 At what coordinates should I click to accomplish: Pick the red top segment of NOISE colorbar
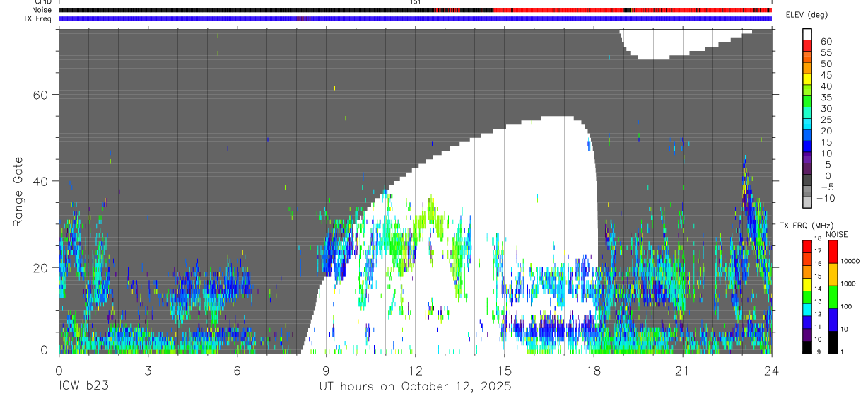pyautogui.click(x=833, y=252)
